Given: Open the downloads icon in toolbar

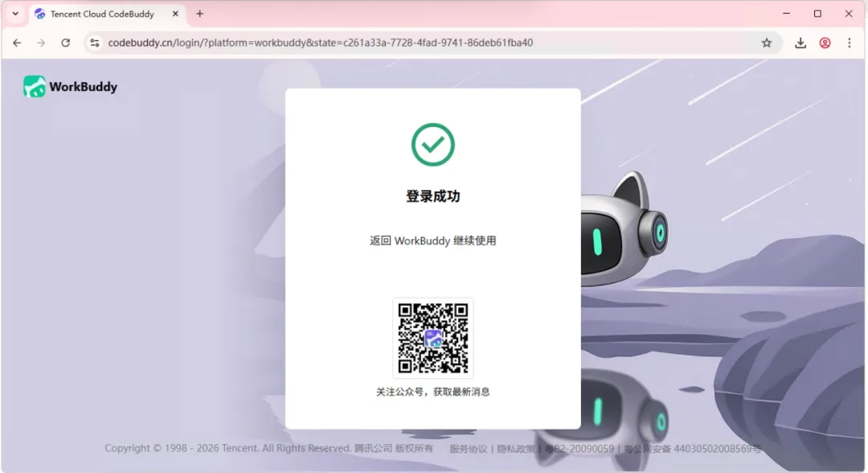Looking at the screenshot, I should [800, 43].
